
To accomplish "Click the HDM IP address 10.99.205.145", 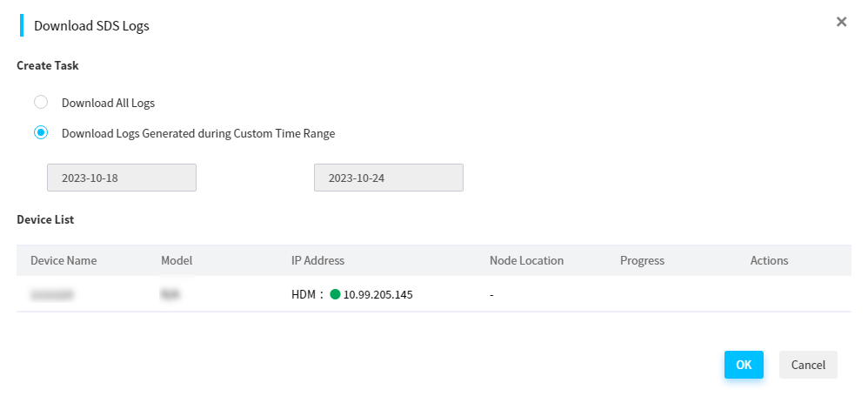I will coord(378,295).
